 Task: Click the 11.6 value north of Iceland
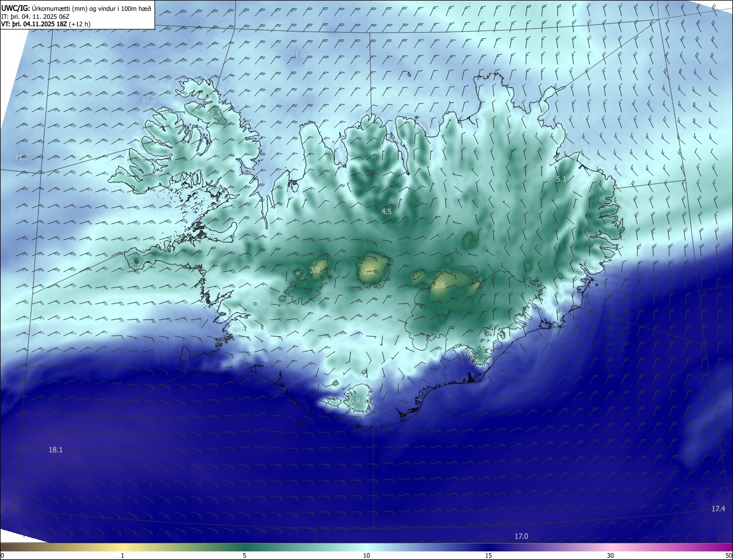(x=298, y=54)
